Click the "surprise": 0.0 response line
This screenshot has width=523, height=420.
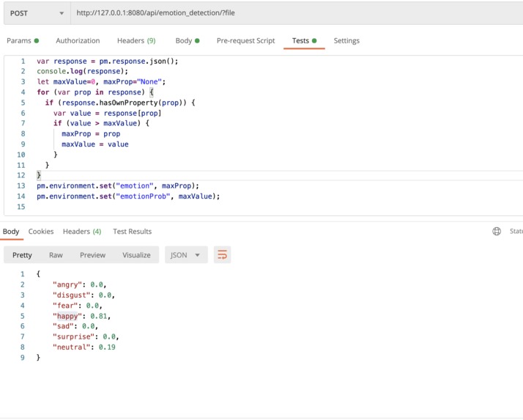(x=86, y=336)
